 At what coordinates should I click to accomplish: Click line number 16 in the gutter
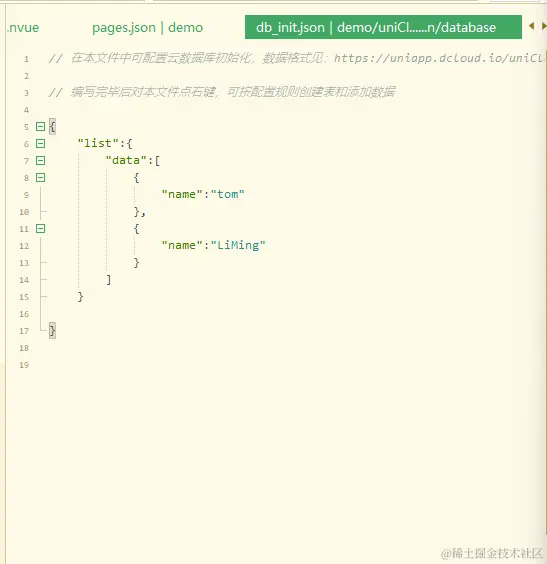pyautogui.click(x=24, y=314)
